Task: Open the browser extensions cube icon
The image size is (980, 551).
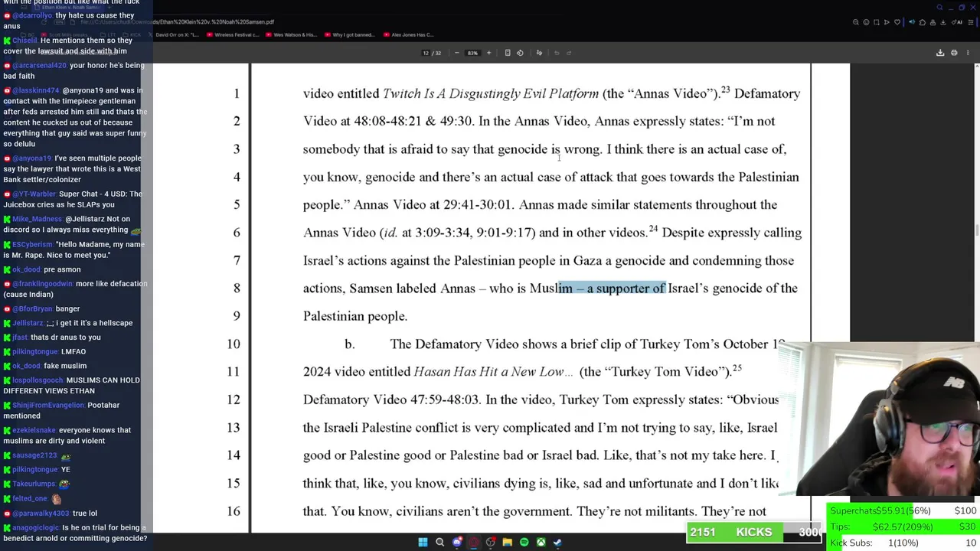Action: [922, 22]
